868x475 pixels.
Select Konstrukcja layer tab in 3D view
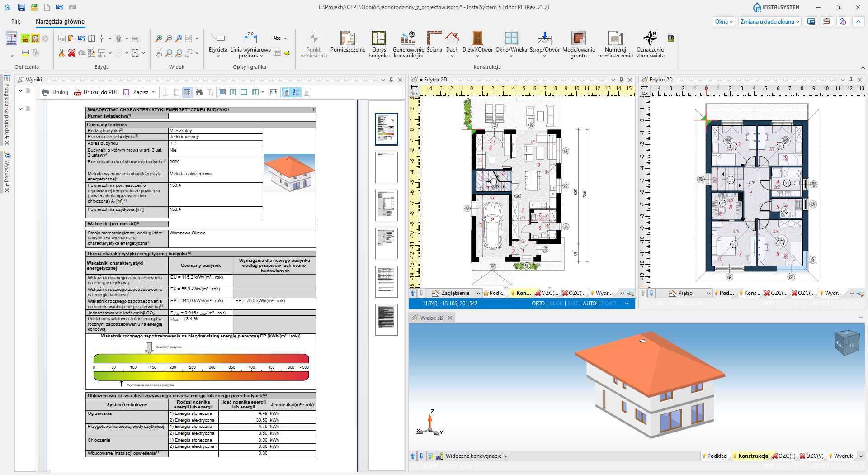point(753,456)
